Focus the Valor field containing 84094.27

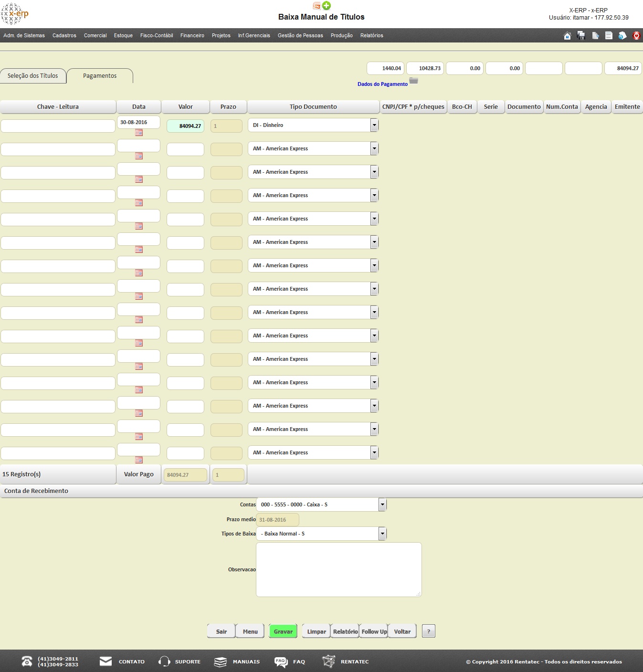point(185,126)
